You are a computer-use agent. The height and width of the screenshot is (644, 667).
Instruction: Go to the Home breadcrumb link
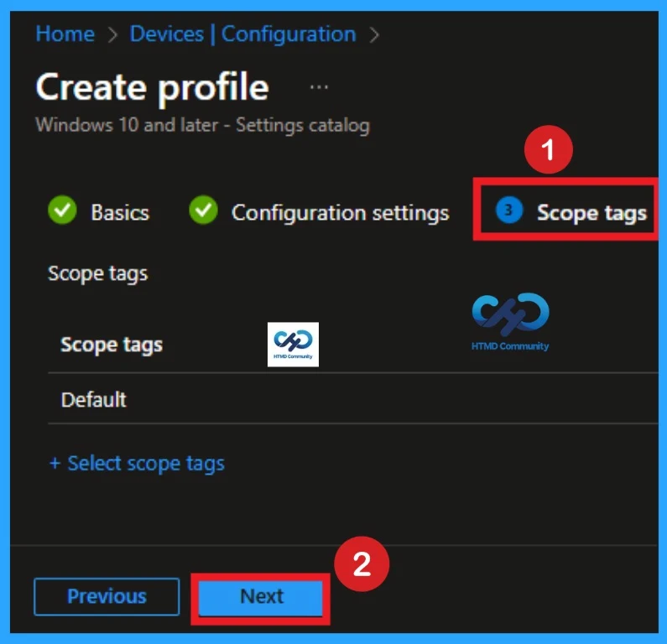coord(65,34)
